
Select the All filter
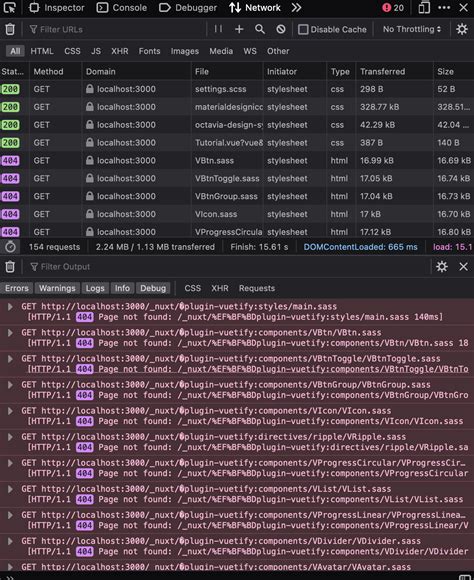pyautogui.click(x=15, y=51)
